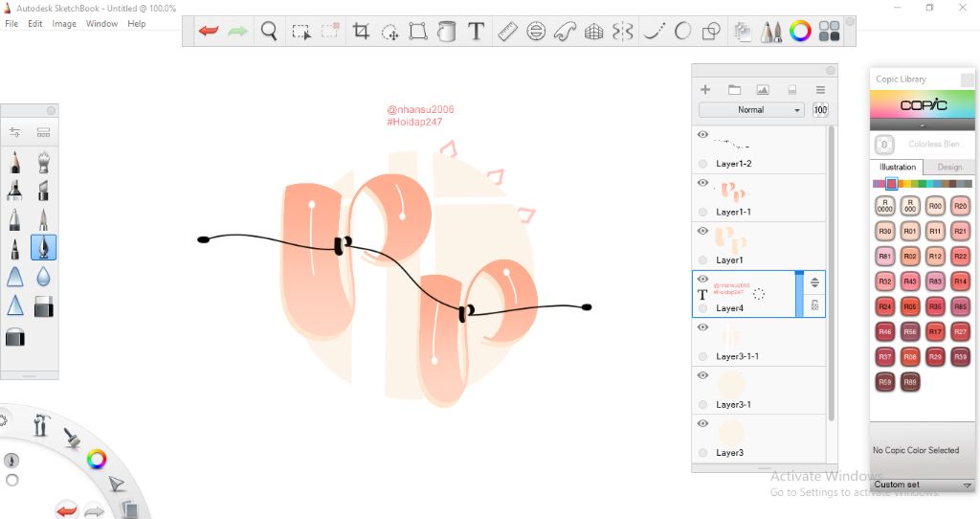Click the layer opacity value 100

coord(820,109)
